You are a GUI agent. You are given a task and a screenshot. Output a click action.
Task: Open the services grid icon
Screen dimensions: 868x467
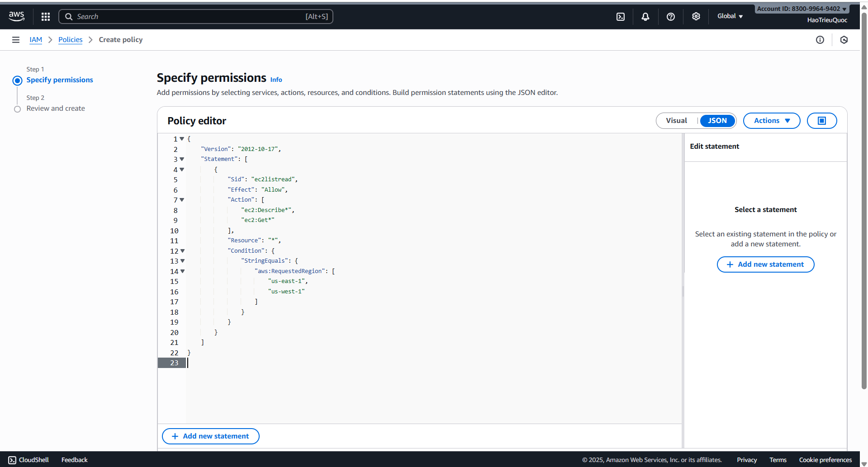(45, 16)
